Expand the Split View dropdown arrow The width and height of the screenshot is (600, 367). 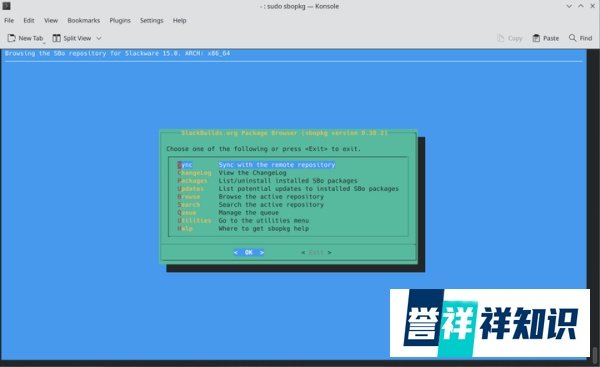[99, 38]
